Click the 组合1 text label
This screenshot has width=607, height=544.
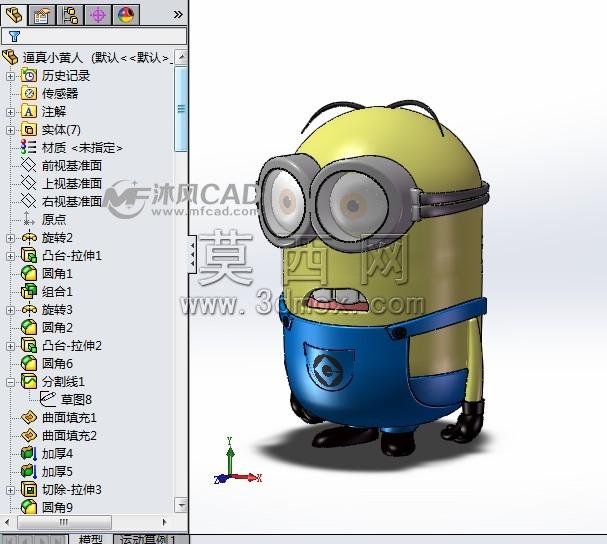(x=57, y=292)
